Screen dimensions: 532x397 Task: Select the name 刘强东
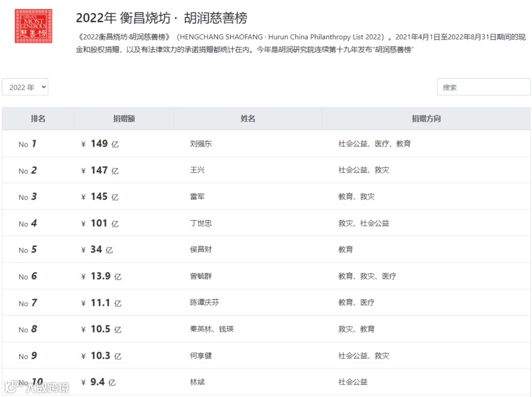click(201, 144)
